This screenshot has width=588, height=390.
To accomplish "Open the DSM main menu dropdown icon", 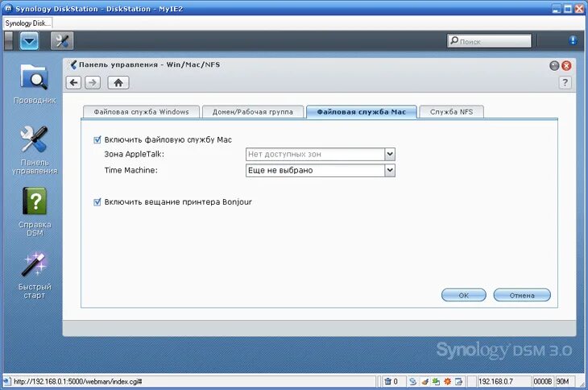I will coord(29,41).
